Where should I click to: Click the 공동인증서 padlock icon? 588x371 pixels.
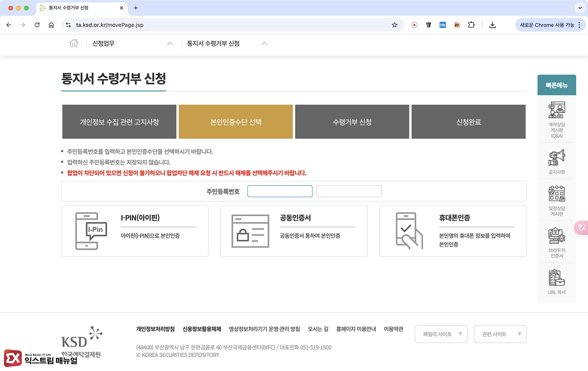(x=250, y=231)
